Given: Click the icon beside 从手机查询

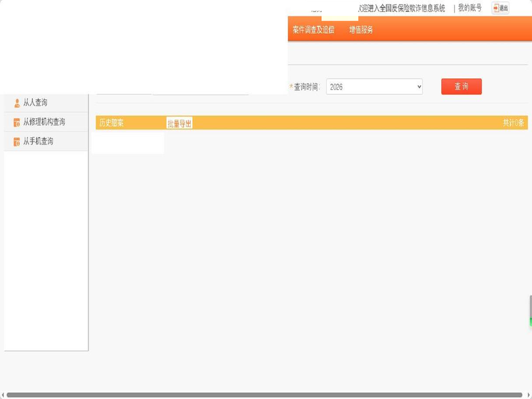Looking at the screenshot, I should (x=17, y=142).
